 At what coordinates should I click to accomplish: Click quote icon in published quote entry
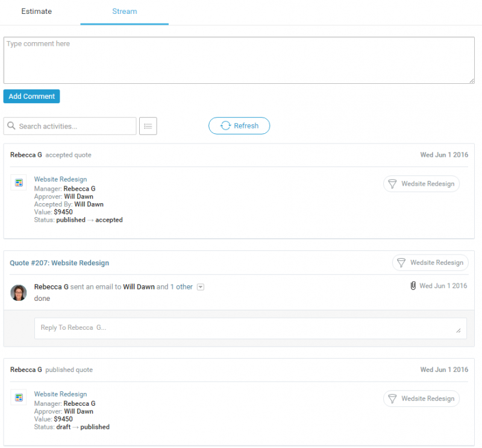19,397
